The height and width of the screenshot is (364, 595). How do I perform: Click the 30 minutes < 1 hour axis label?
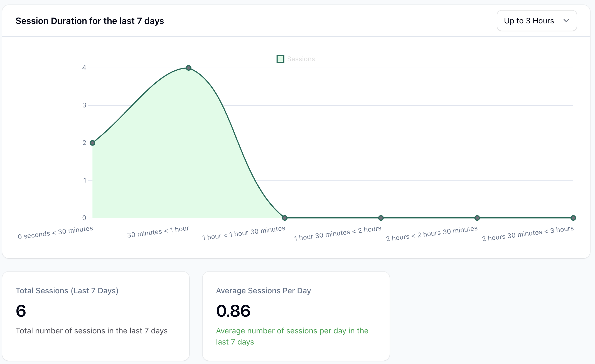pyautogui.click(x=158, y=232)
